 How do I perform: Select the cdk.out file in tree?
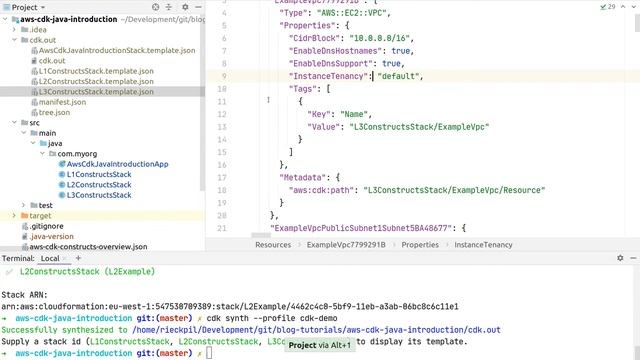coord(52,60)
